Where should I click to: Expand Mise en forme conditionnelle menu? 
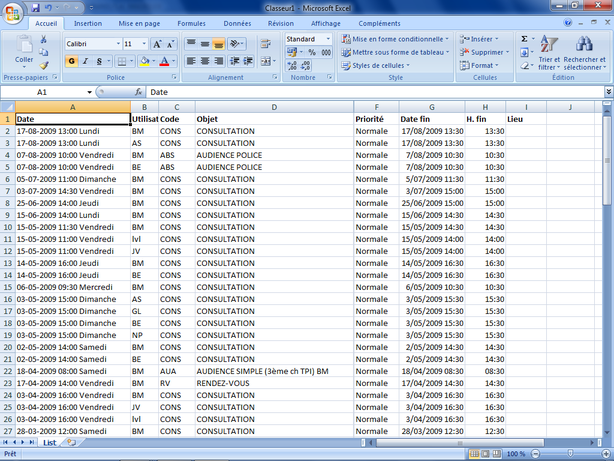click(396, 39)
